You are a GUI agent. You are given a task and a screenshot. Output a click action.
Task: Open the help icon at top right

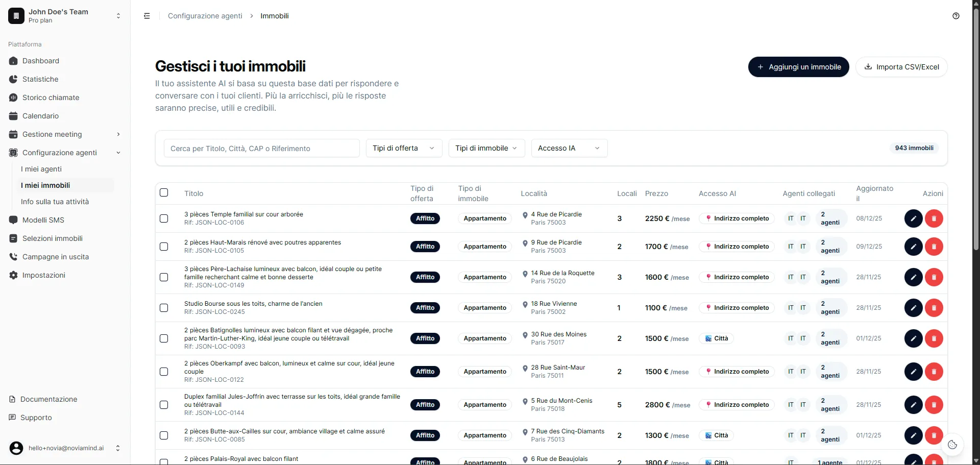tap(955, 16)
